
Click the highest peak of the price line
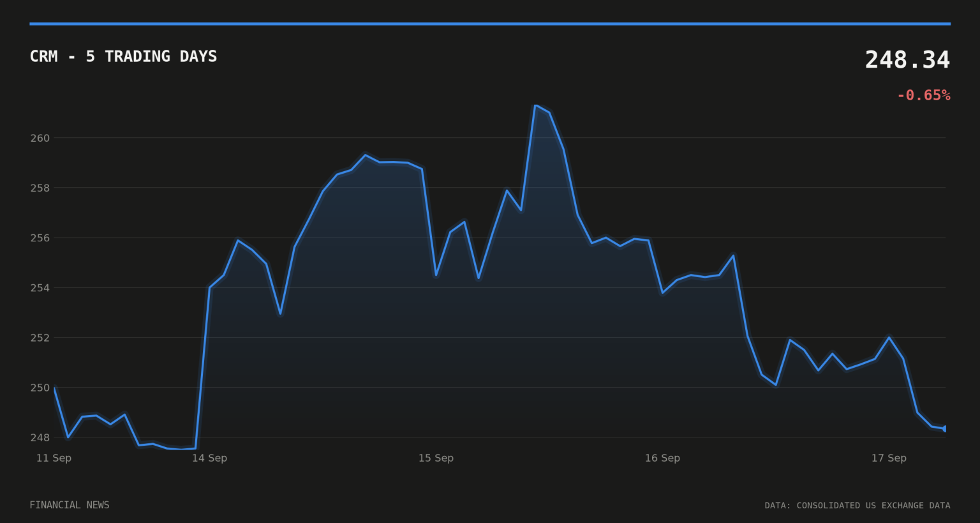(536, 105)
